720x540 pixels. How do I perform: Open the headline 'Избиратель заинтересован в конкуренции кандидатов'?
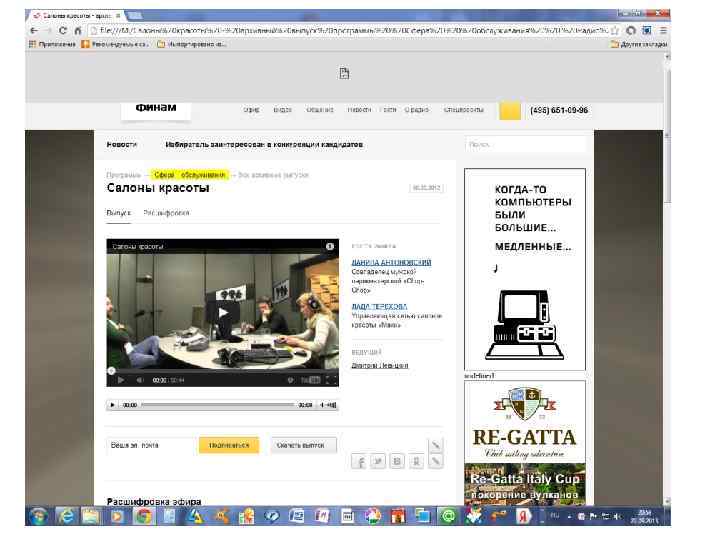[x=264, y=145]
